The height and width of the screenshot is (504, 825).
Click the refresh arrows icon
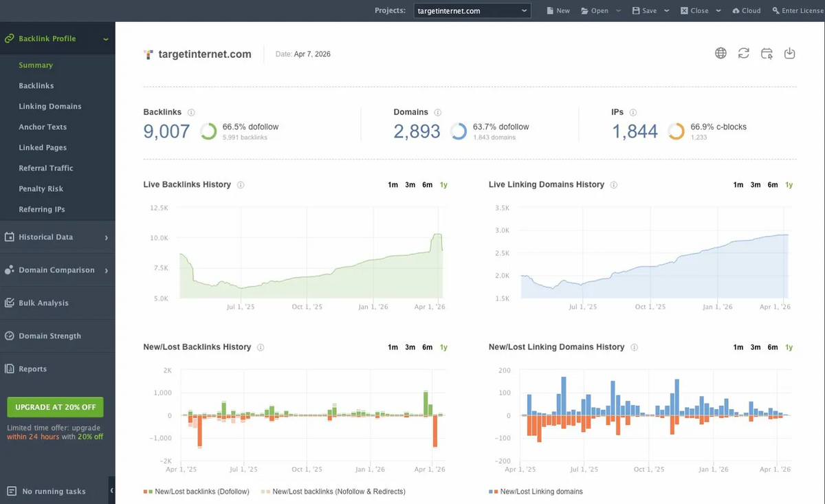(x=743, y=53)
